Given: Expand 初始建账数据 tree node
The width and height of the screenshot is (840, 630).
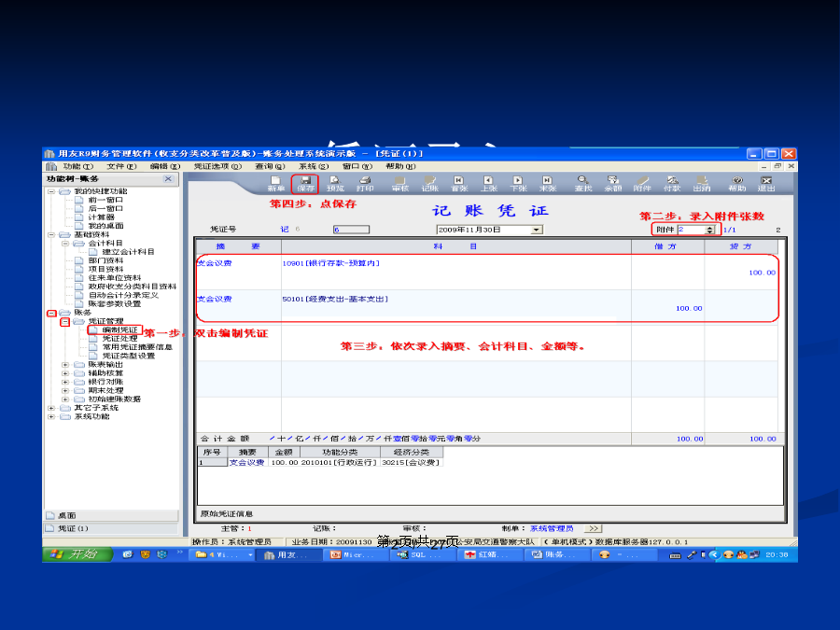Looking at the screenshot, I should [65, 399].
